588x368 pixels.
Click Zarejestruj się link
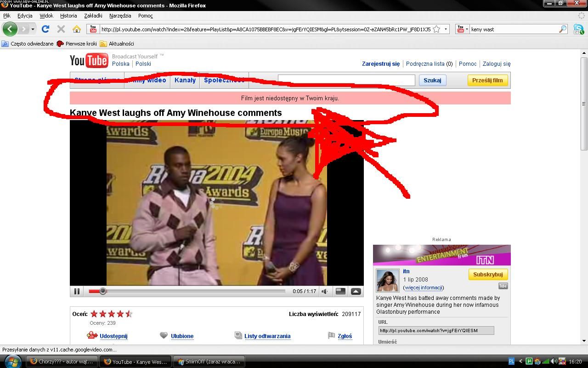tap(381, 64)
